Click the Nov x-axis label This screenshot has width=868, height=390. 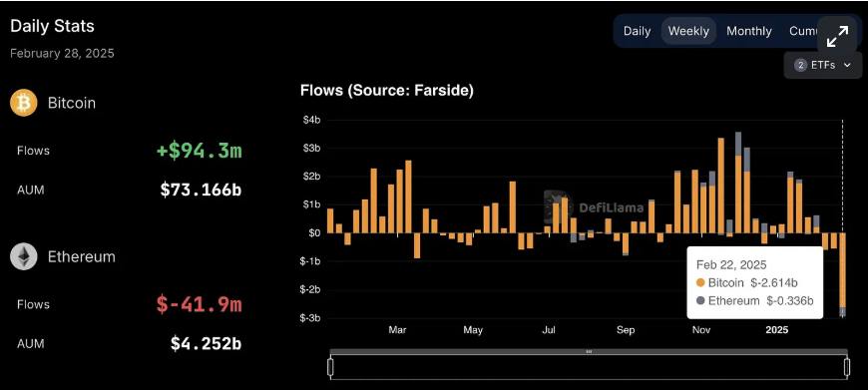[x=701, y=330]
